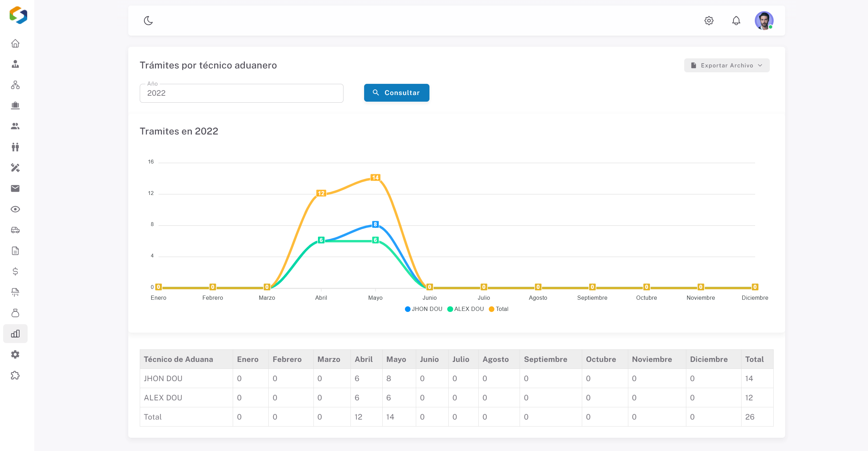868x451 pixels.
Task: Open the user avatar profile menu
Action: (764, 21)
